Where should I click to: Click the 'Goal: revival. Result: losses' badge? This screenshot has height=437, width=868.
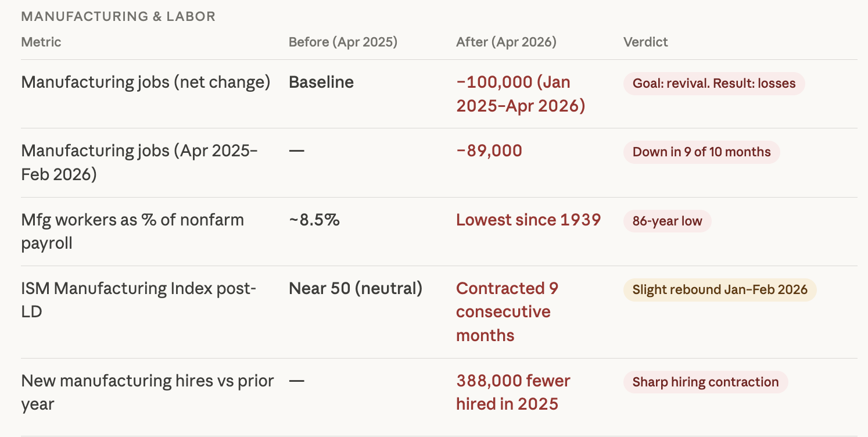coord(713,83)
